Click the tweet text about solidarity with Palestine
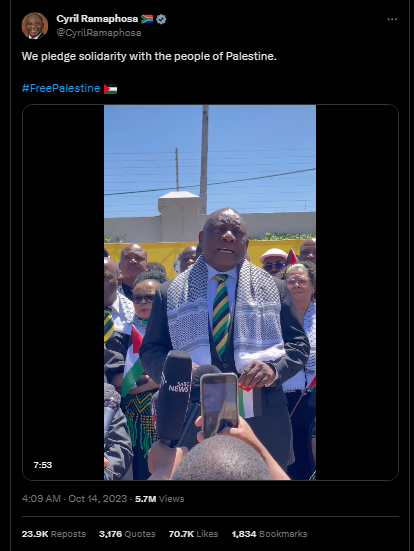This screenshot has height=551, width=414. 149,56
